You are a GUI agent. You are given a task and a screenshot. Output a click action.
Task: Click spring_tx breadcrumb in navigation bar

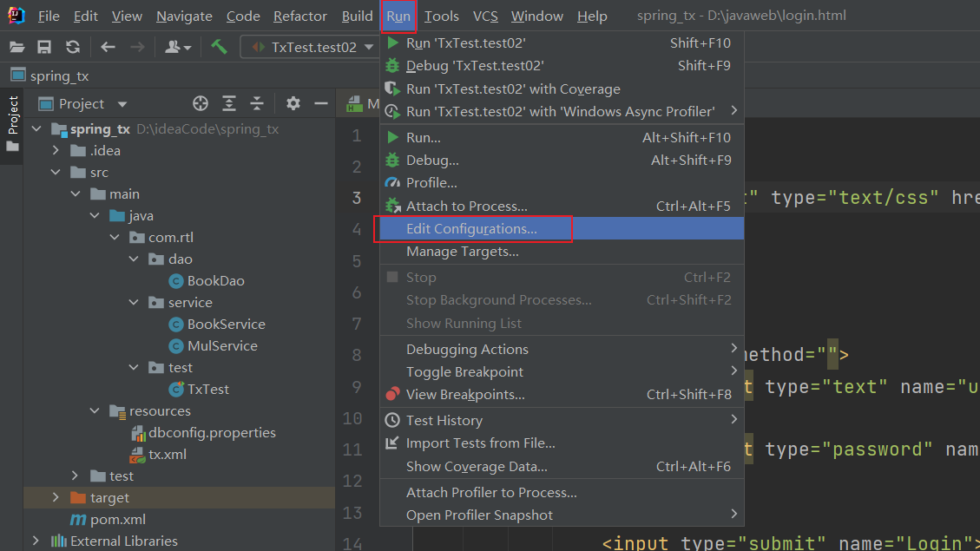59,76
